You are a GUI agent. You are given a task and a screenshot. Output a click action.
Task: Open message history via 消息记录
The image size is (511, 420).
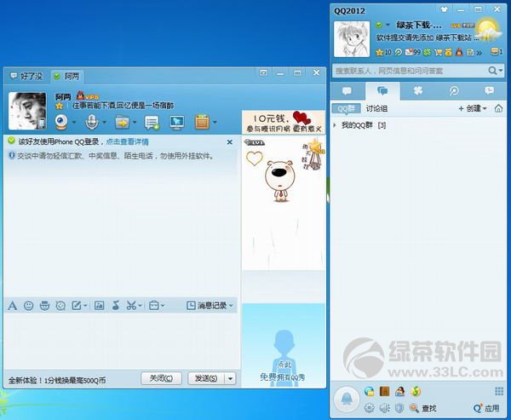coord(207,306)
